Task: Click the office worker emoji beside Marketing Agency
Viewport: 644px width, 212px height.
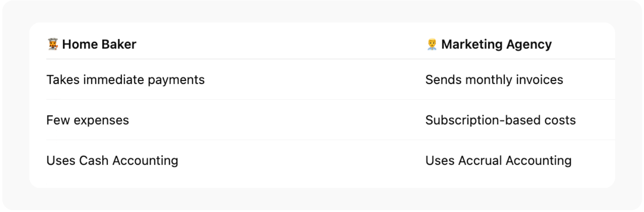Action: click(x=432, y=44)
